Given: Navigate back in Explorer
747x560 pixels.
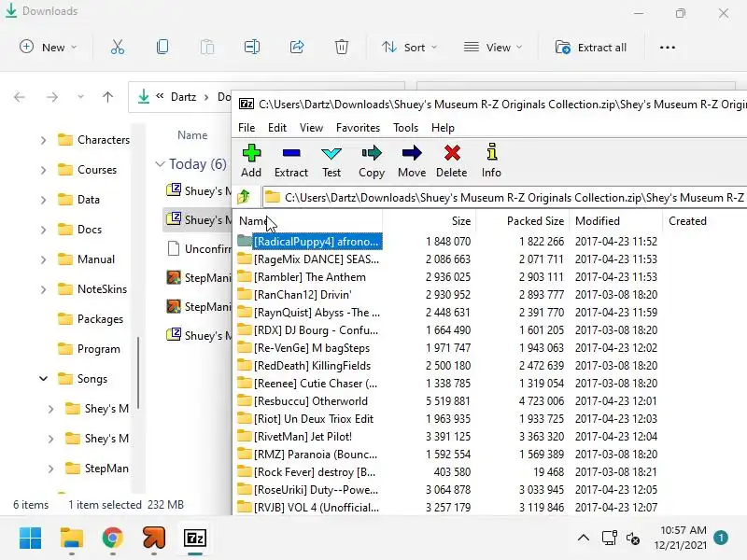Looking at the screenshot, I should [x=19, y=97].
